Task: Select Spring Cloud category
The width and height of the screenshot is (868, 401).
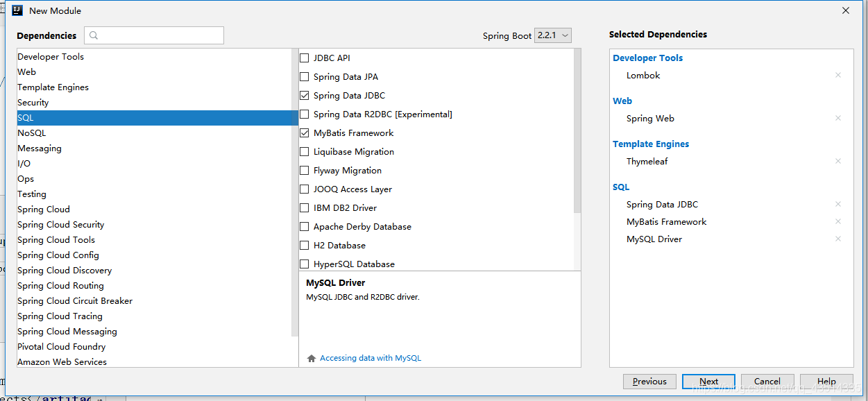Action: (x=154, y=209)
